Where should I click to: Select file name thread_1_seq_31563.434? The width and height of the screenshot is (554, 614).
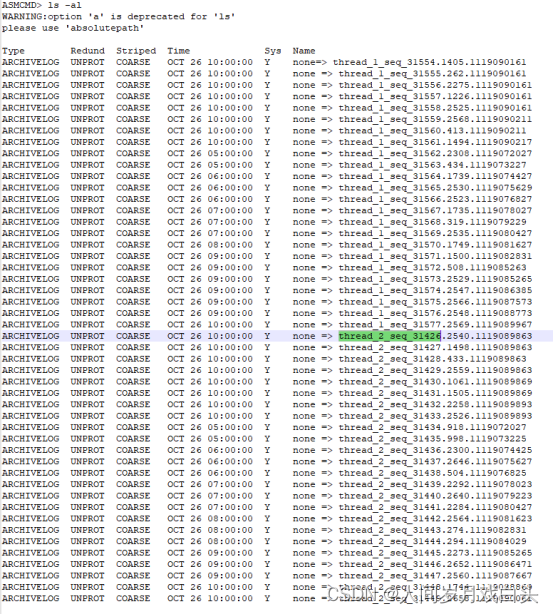coord(432,165)
